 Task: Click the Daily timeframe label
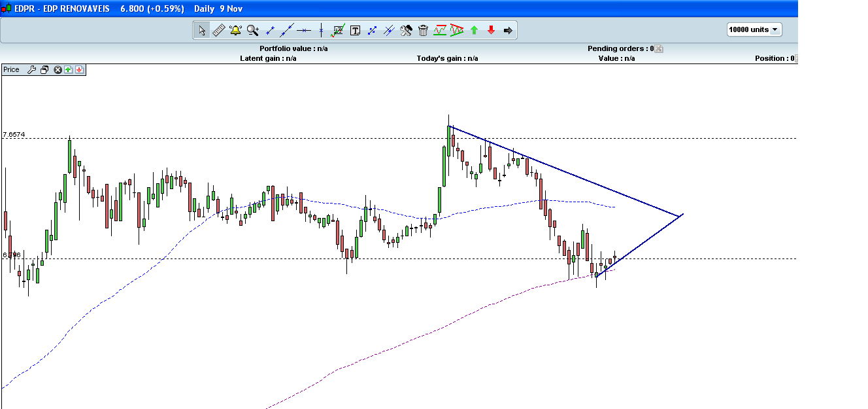(x=205, y=9)
